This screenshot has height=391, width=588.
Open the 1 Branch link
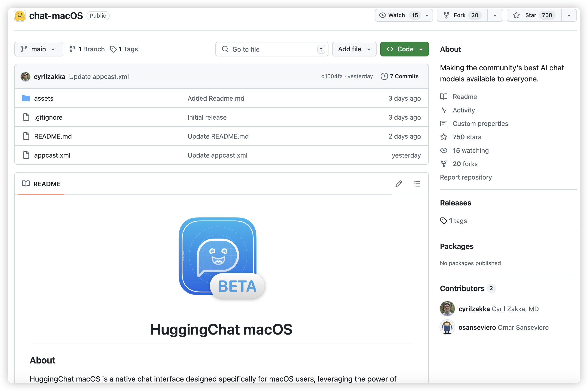click(x=87, y=49)
